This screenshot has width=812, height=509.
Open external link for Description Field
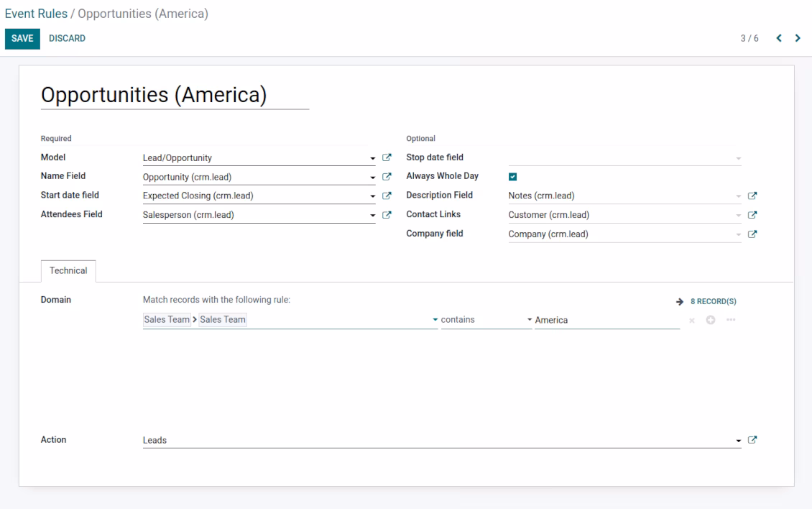tap(752, 196)
